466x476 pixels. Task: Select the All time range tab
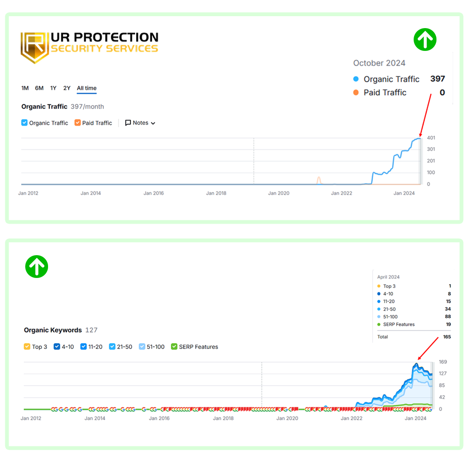pyautogui.click(x=87, y=88)
